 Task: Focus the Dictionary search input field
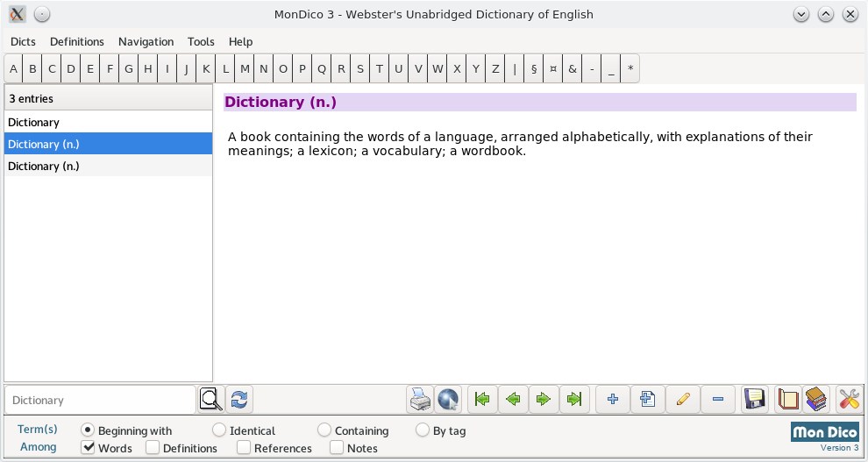100,400
